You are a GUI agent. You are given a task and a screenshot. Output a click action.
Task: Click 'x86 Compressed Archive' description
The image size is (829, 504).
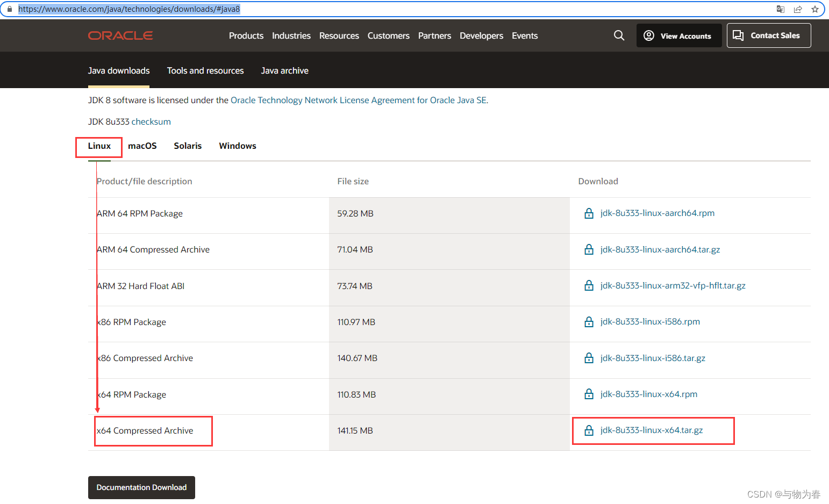coord(145,358)
